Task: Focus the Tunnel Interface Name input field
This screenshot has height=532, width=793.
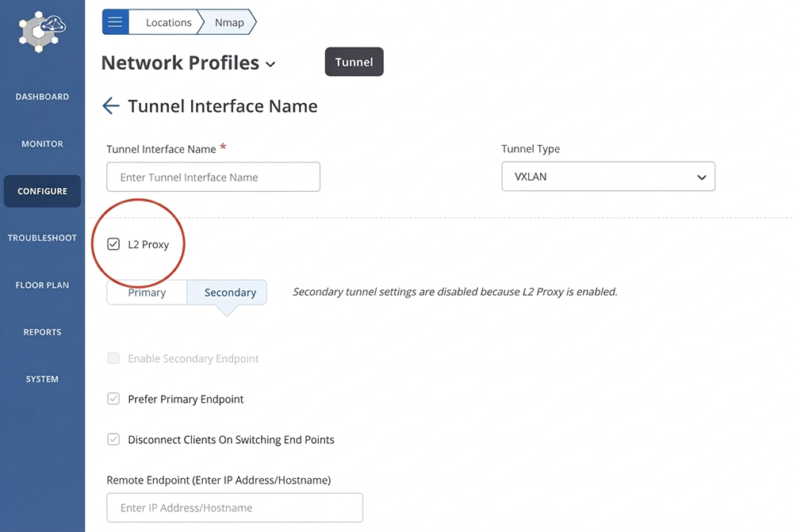Action: [x=213, y=177]
